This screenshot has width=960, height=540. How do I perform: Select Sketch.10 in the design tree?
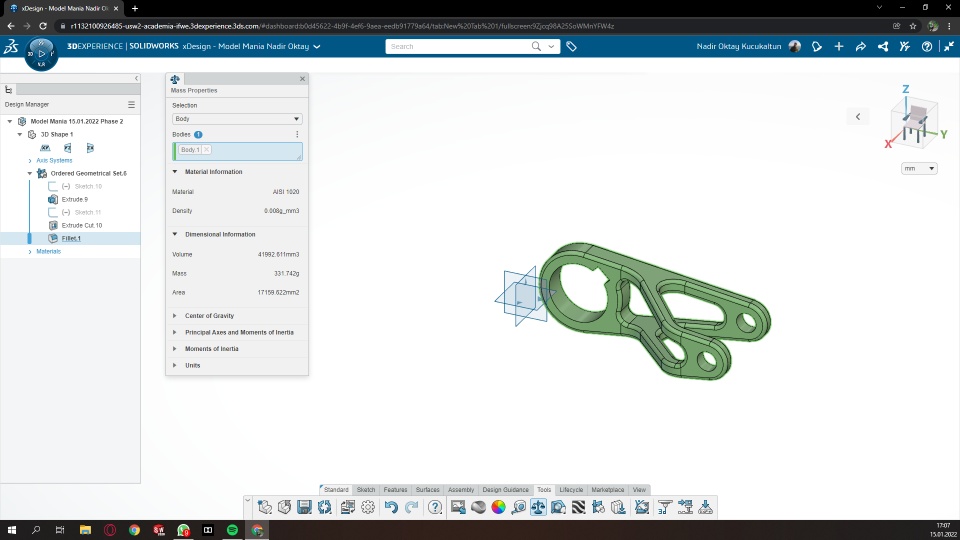tap(88, 187)
